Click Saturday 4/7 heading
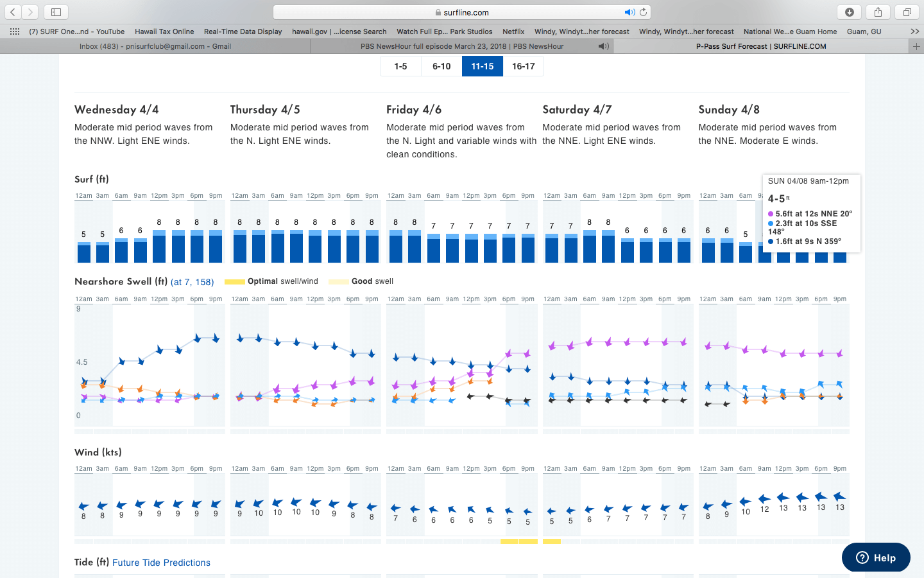924x578 pixels. [x=577, y=110]
